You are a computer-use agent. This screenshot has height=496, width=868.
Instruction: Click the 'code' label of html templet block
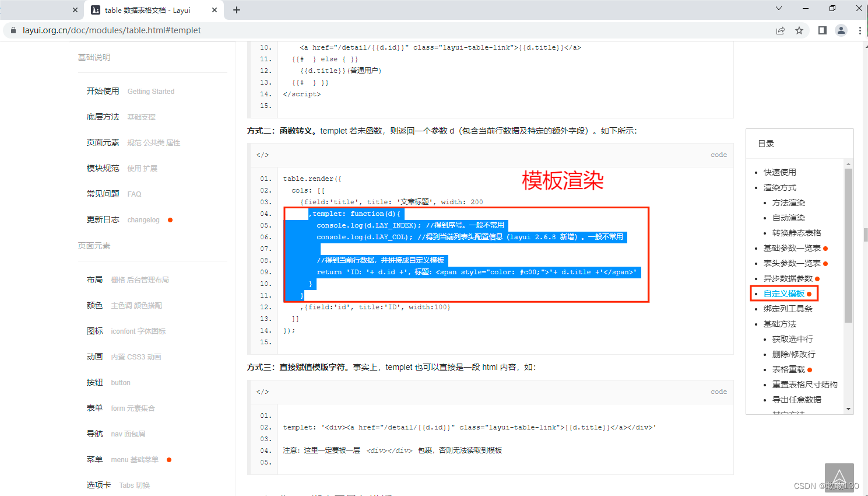click(x=719, y=392)
